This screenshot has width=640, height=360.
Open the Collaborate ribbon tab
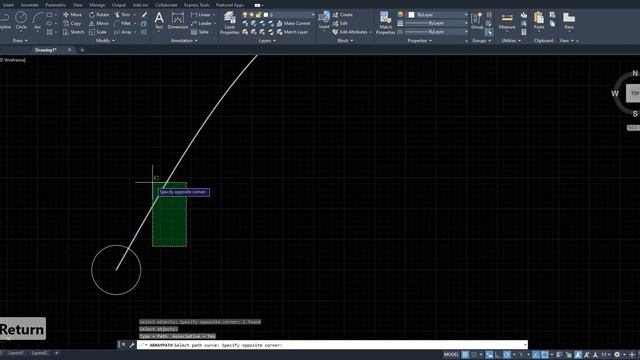point(166,5)
